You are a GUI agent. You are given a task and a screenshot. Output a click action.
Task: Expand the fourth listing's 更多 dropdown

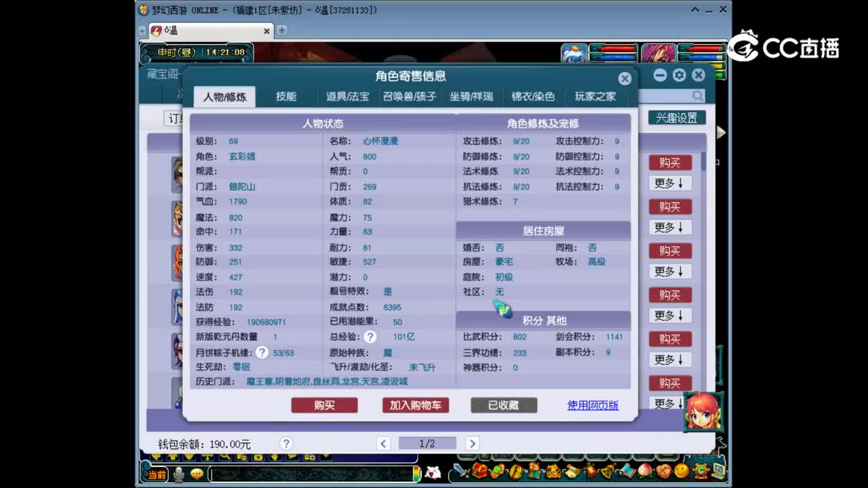coord(670,315)
